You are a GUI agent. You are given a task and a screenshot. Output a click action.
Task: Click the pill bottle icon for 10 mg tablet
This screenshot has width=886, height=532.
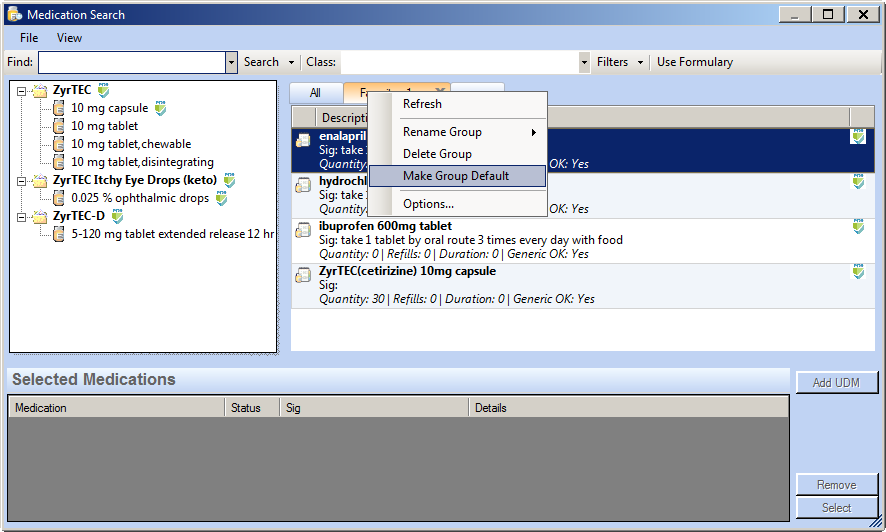(x=59, y=126)
